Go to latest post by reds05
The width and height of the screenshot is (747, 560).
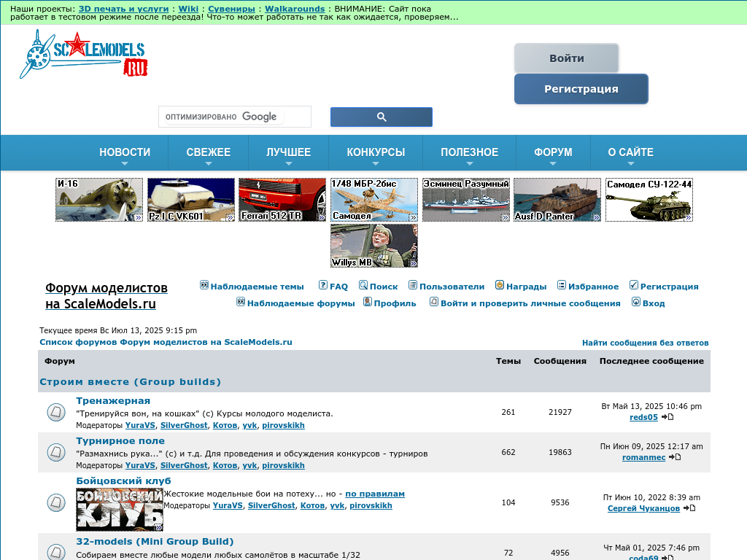coord(670,418)
